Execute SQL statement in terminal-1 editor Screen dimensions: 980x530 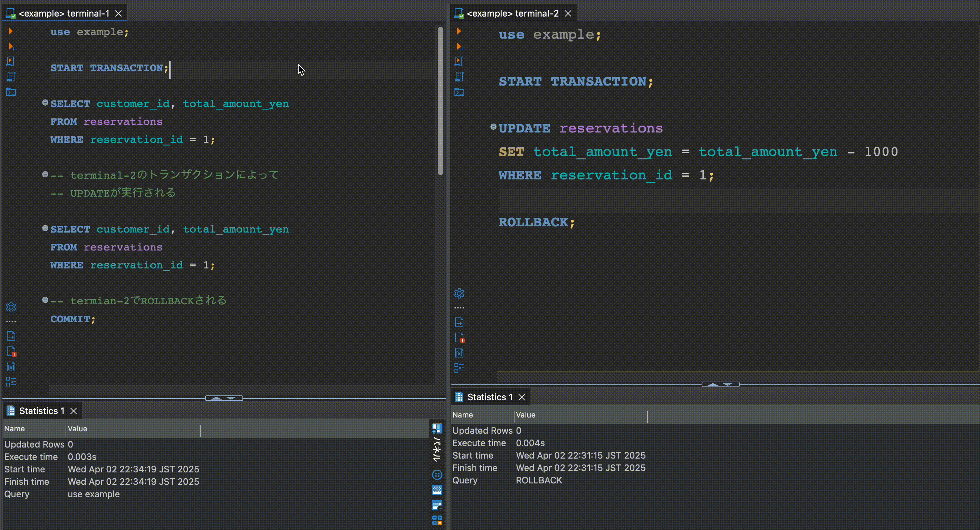(x=11, y=31)
